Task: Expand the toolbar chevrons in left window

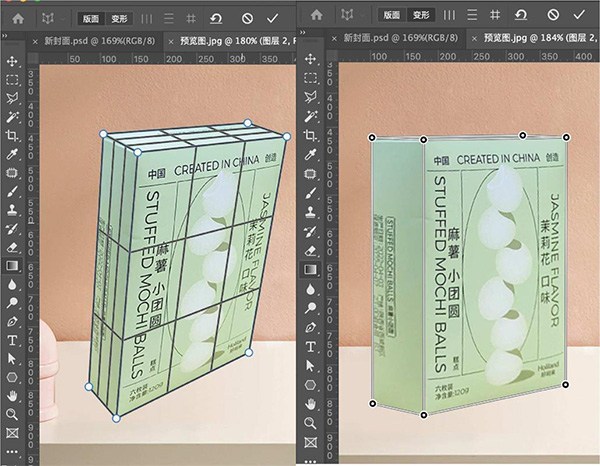Action: [5, 35]
